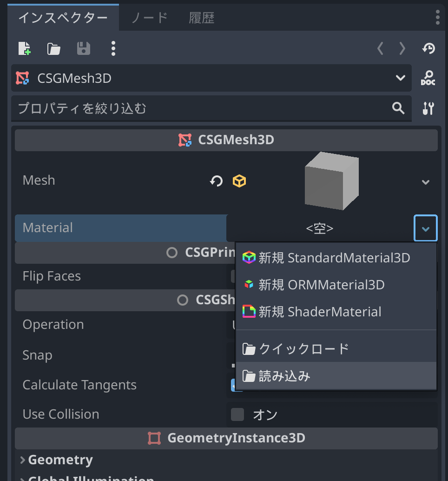448x481 pixels.
Task: Click the プロパティを絞り込む filter field
Action: click(200, 108)
